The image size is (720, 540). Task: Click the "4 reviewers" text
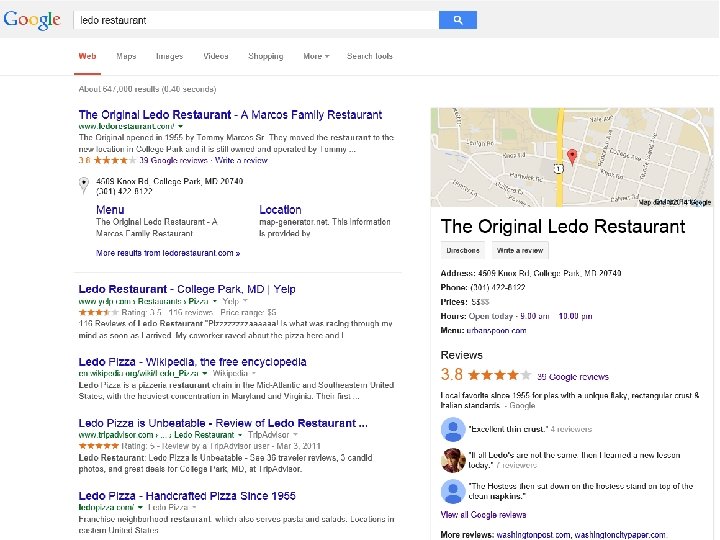coord(571,429)
